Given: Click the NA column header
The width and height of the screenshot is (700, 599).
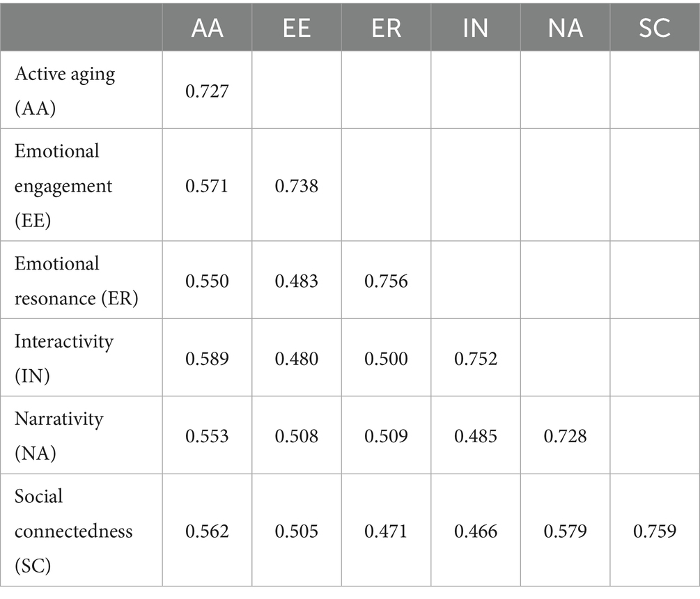Looking at the screenshot, I should pyautogui.click(x=565, y=29).
